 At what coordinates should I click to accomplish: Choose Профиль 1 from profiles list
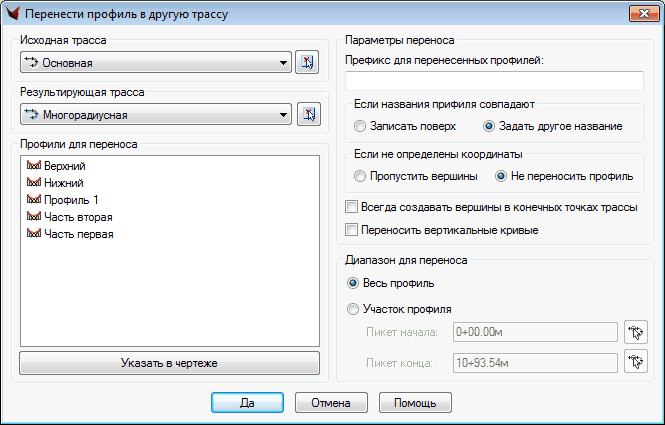tap(69, 200)
